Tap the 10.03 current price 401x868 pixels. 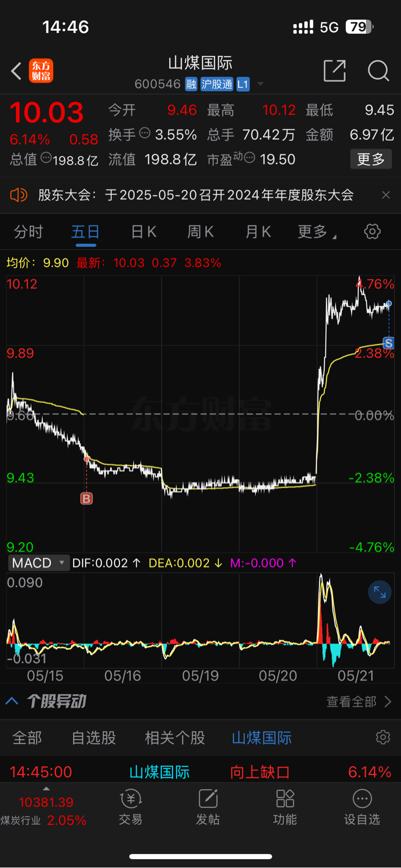pos(46,113)
